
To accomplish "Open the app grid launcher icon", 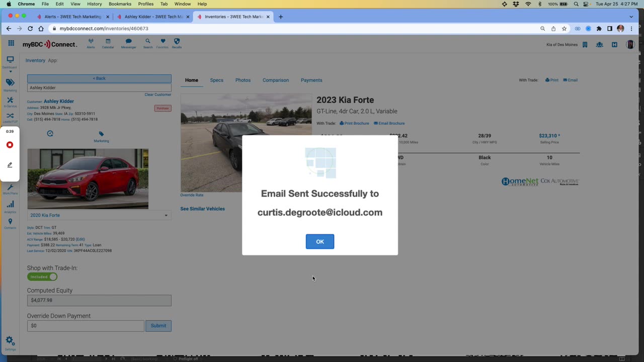I will (11, 44).
